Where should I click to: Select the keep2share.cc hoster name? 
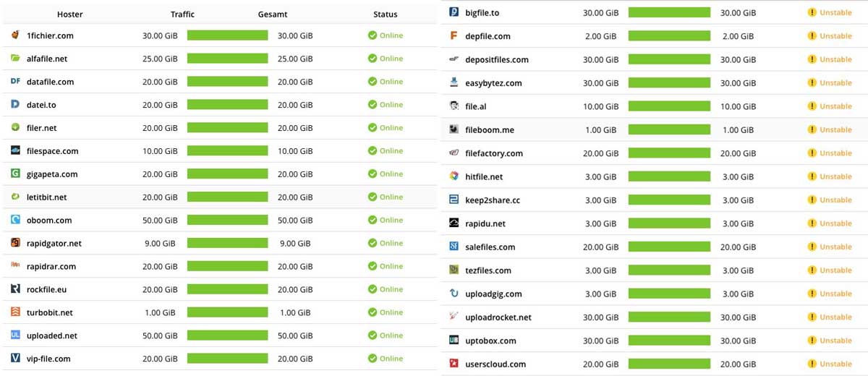(x=493, y=200)
